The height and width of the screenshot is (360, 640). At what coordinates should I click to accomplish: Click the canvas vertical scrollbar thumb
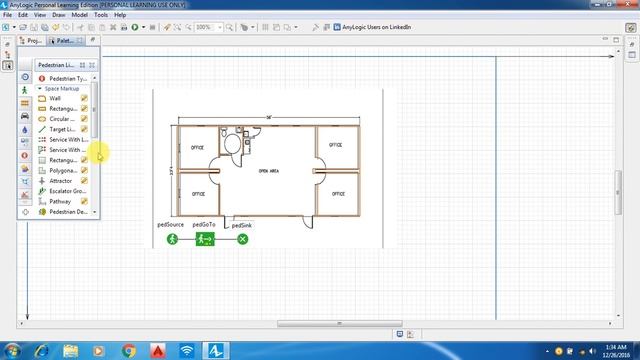tap(618, 192)
